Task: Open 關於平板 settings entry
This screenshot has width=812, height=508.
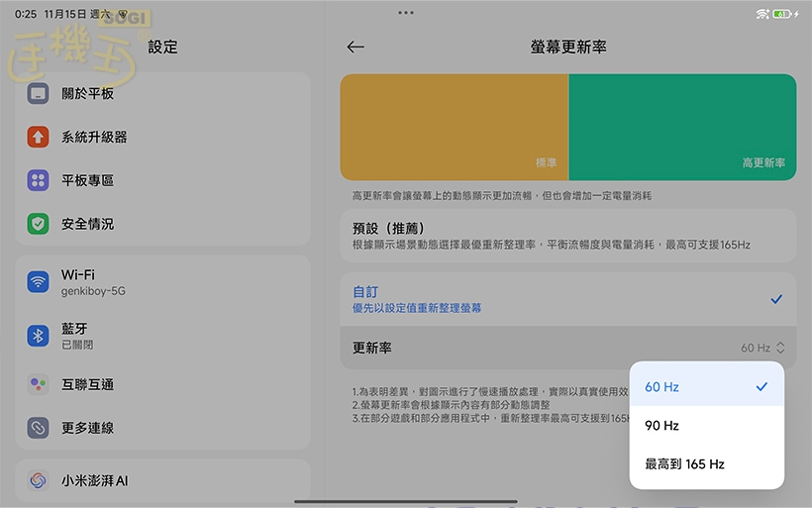Action: point(162,94)
